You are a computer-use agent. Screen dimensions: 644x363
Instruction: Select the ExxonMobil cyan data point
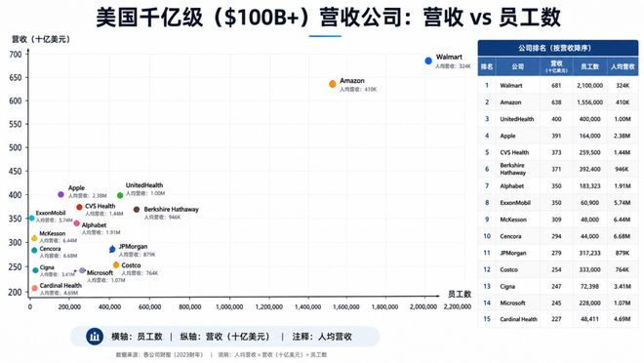(31, 218)
